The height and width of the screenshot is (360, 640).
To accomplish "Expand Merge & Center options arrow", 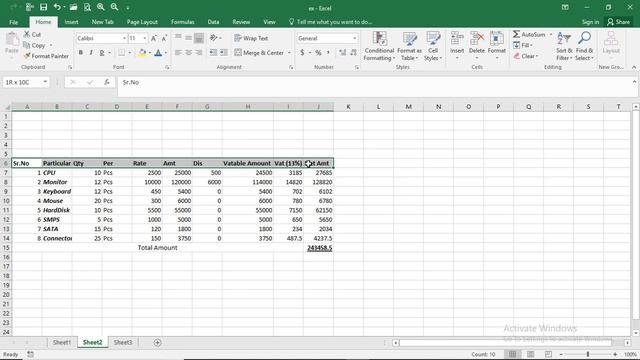I will click(289, 53).
